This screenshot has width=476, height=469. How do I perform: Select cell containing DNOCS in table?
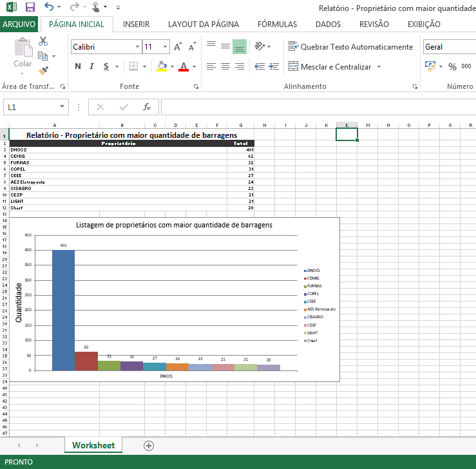[x=118, y=149]
